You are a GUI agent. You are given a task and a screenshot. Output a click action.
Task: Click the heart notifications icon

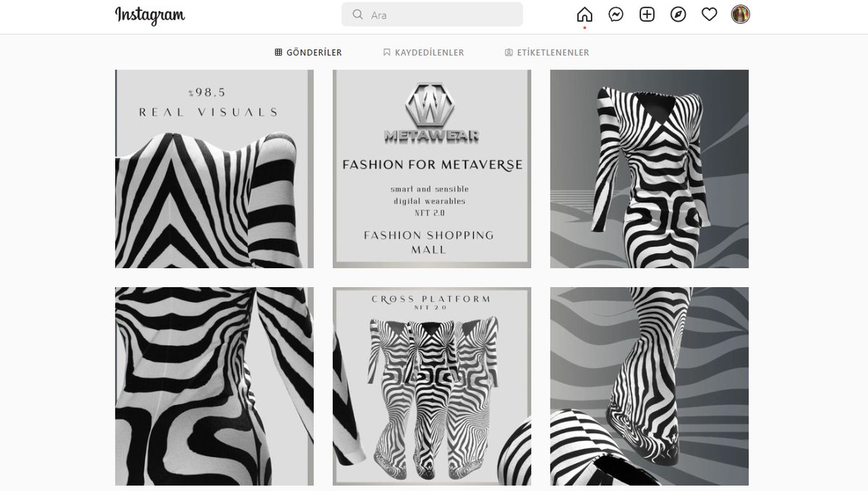709,13
